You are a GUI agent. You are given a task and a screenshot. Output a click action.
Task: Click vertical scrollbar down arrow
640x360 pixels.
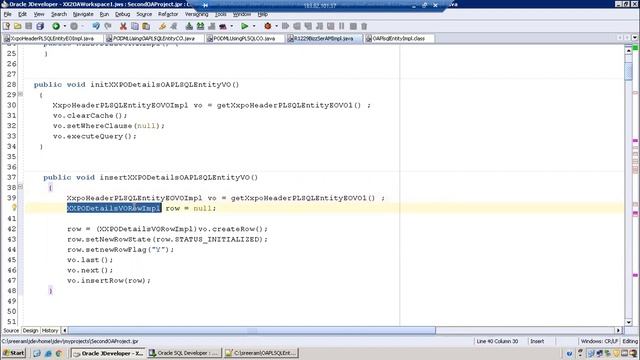click(629, 322)
